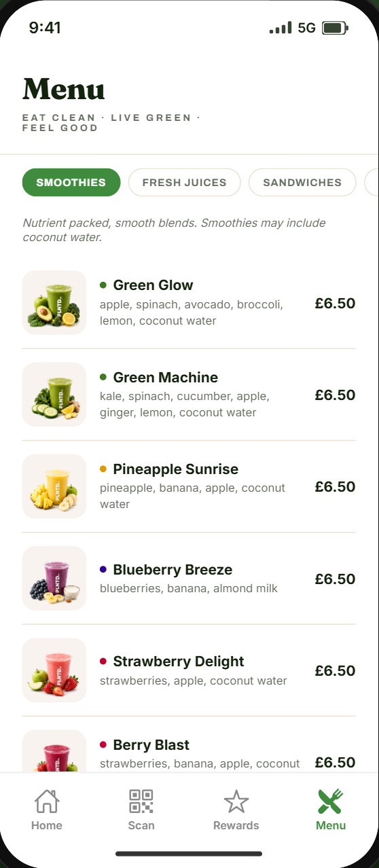Select the Menu fork and knife icon
The width and height of the screenshot is (379, 868).
[331, 801]
